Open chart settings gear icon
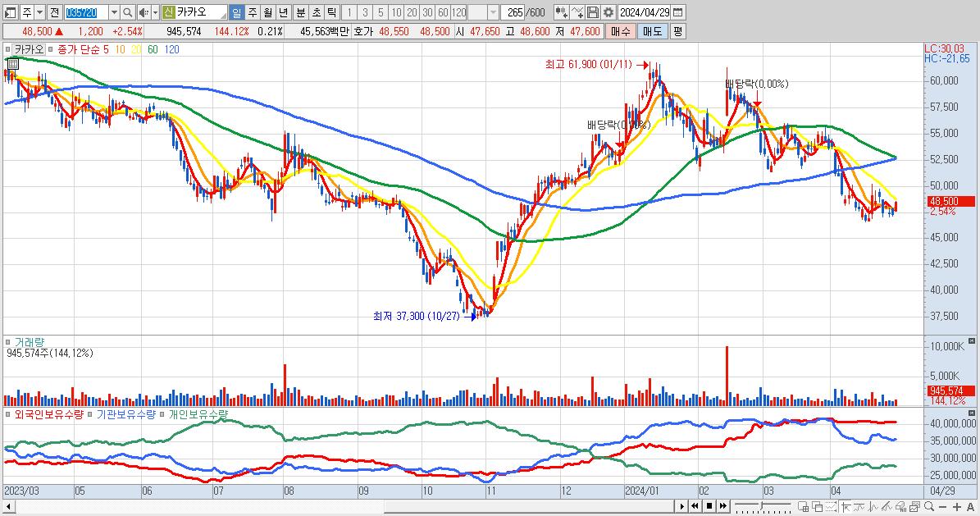980x516 pixels. [609, 12]
